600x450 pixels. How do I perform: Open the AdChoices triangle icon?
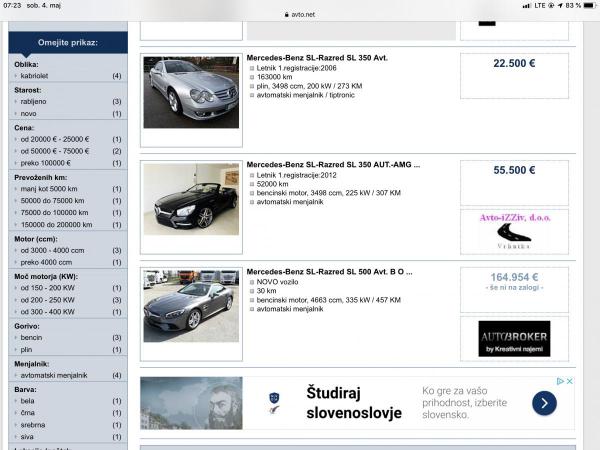[x=560, y=381]
